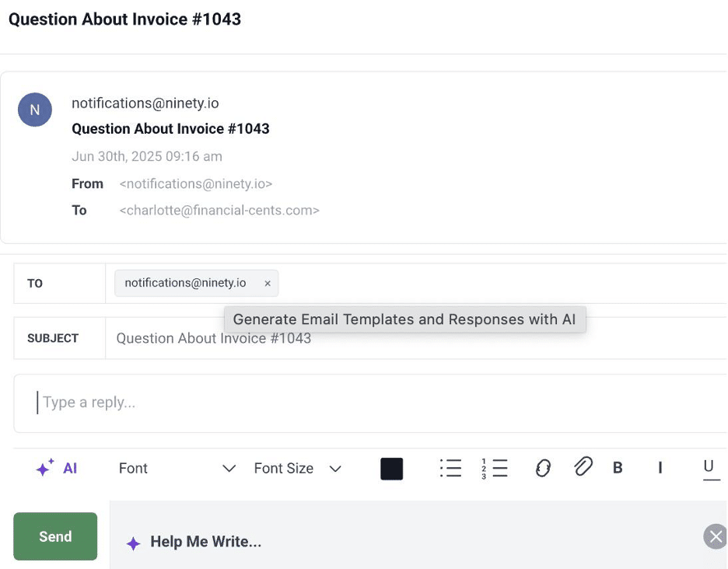Viewport: 728px width, 569px height.
Task: Open the Font Size dropdown
Action: pyautogui.click(x=298, y=468)
